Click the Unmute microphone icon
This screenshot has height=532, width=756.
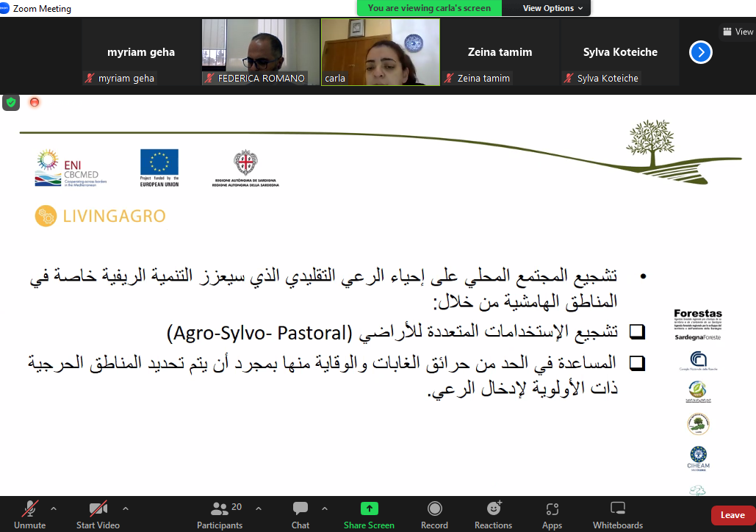pos(30,508)
